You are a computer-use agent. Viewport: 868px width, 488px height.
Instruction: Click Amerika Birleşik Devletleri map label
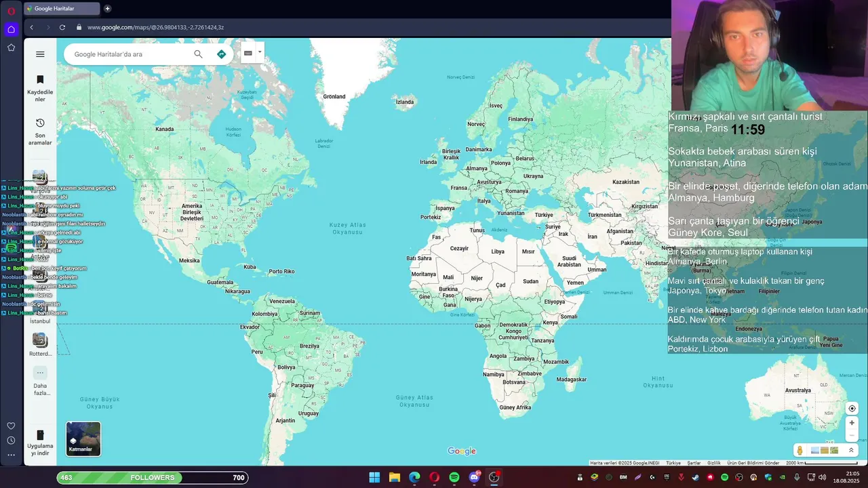[x=192, y=212]
